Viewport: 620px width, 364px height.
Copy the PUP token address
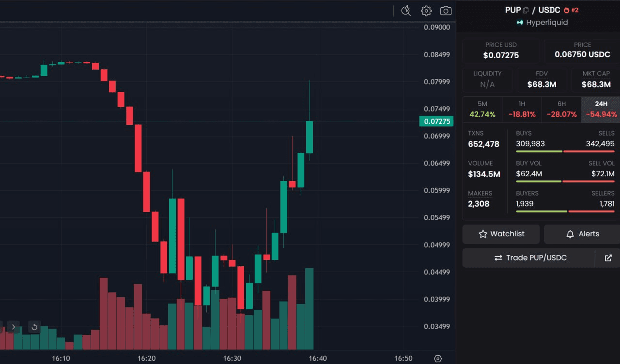526,10
